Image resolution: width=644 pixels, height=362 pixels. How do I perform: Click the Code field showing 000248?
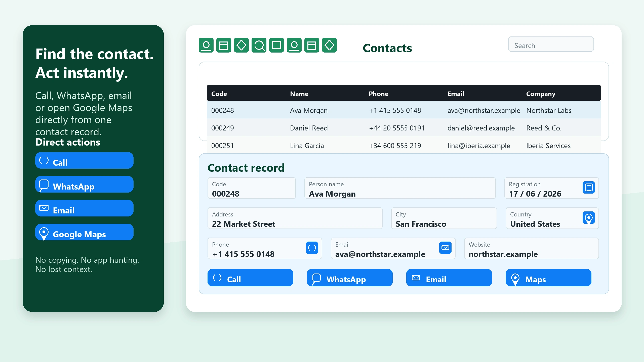click(x=252, y=188)
